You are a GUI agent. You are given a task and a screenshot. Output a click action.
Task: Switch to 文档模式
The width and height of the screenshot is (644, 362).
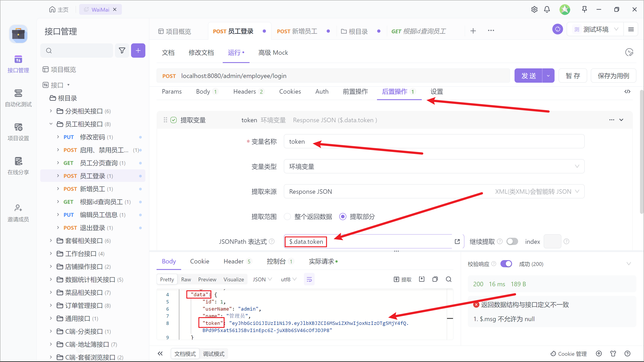[185, 354]
